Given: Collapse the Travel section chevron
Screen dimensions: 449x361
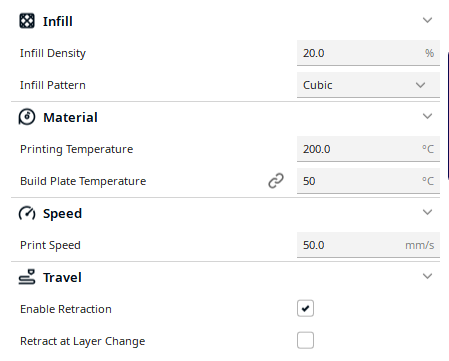Looking at the screenshot, I should [x=427, y=276].
